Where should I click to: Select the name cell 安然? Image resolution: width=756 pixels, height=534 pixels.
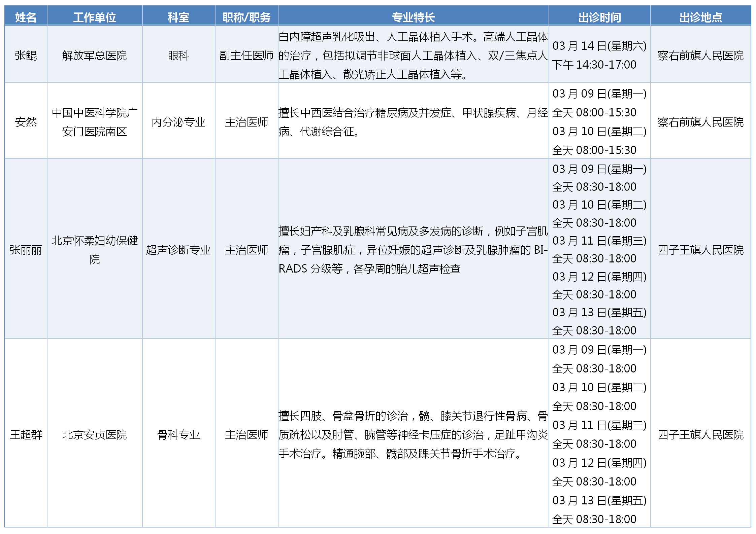[26, 122]
